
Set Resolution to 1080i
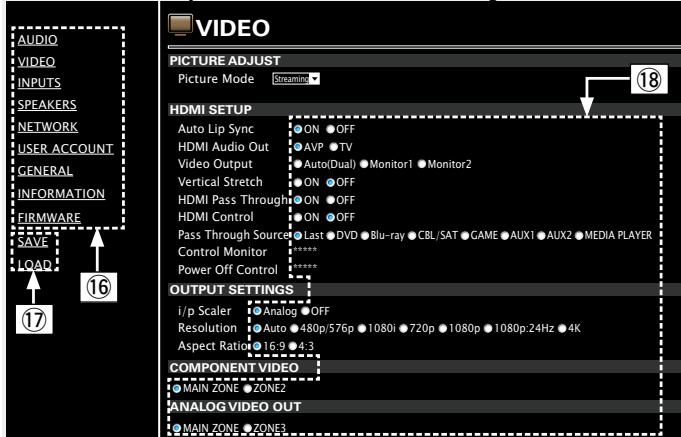[362, 328]
